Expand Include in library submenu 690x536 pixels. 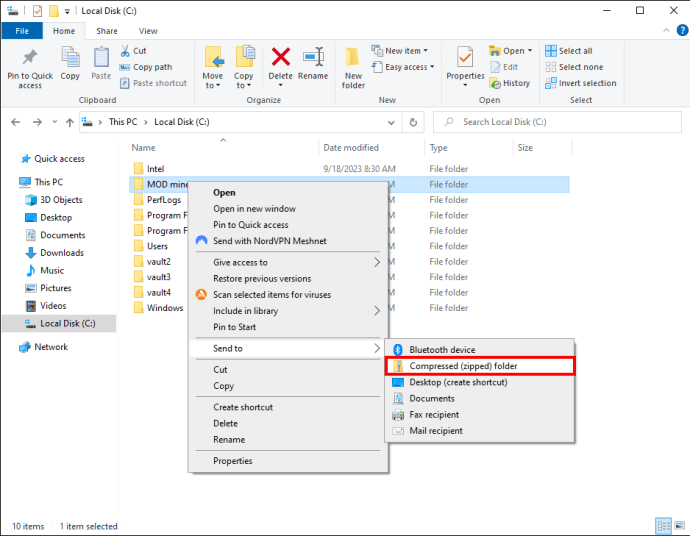[x=288, y=311]
